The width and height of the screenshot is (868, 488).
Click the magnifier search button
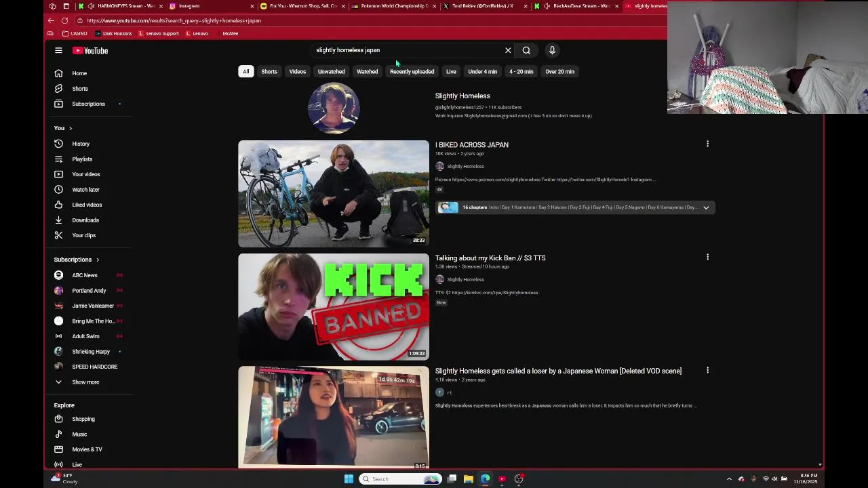pos(526,50)
